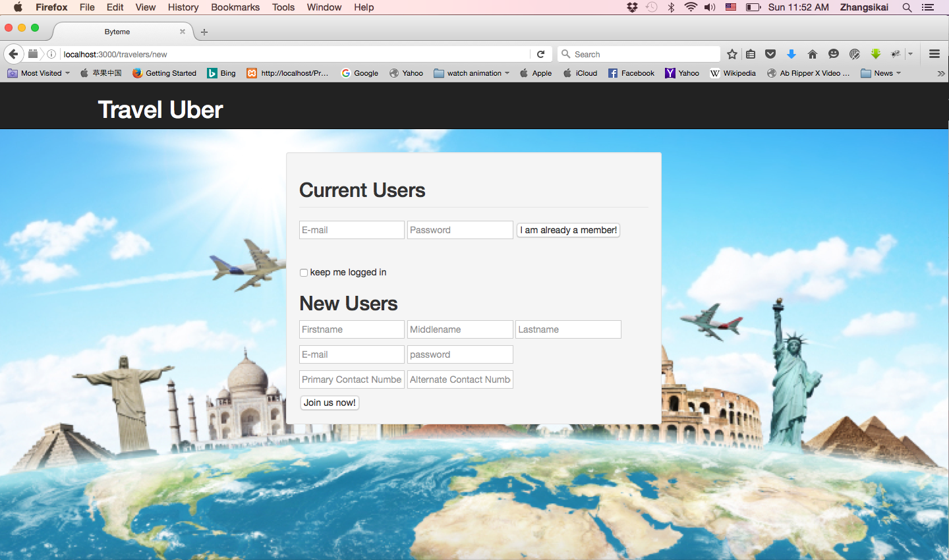Focus the New Users password field
This screenshot has width=949, height=560.
coord(460,354)
